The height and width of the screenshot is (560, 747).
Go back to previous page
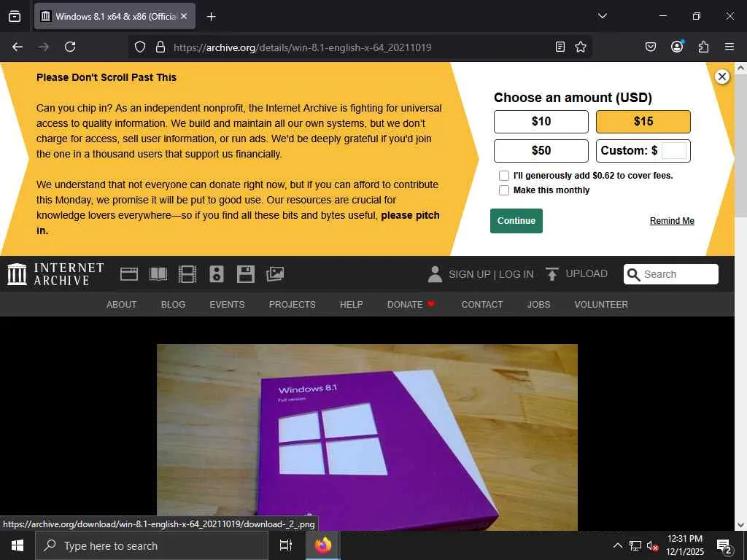pos(18,47)
